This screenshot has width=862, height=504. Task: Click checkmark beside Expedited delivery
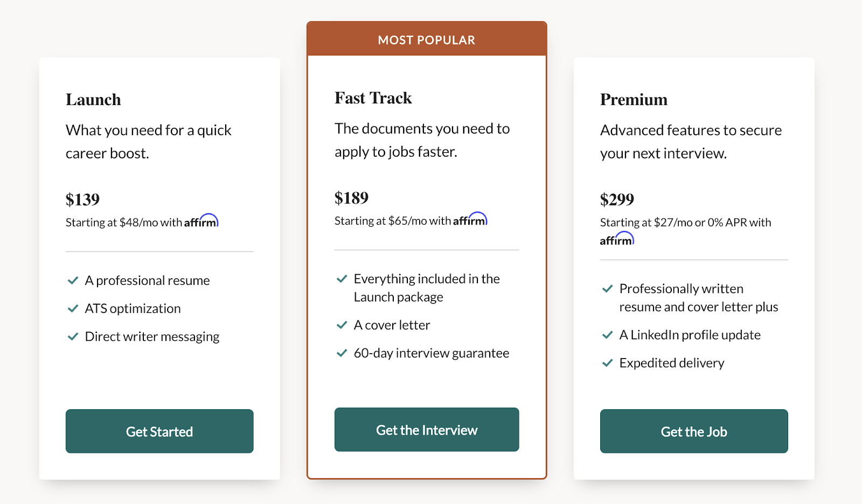[607, 363]
